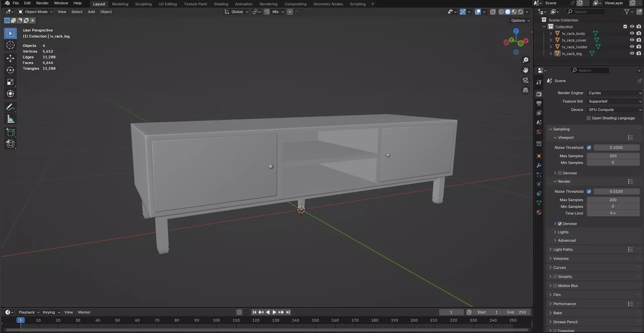Open the Material properties tab
Screen dimensions: 644x333
click(539, 212)
